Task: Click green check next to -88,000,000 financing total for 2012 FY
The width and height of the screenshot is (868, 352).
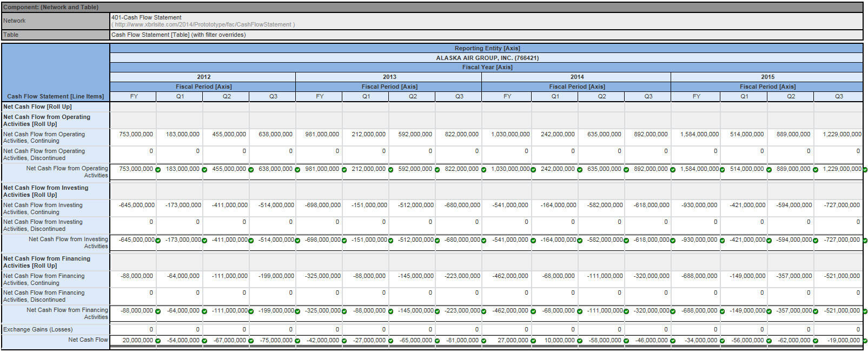Action: 158,311
